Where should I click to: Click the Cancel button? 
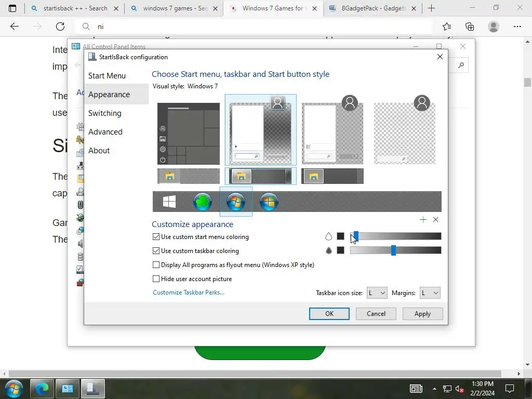tap(376, 314)
